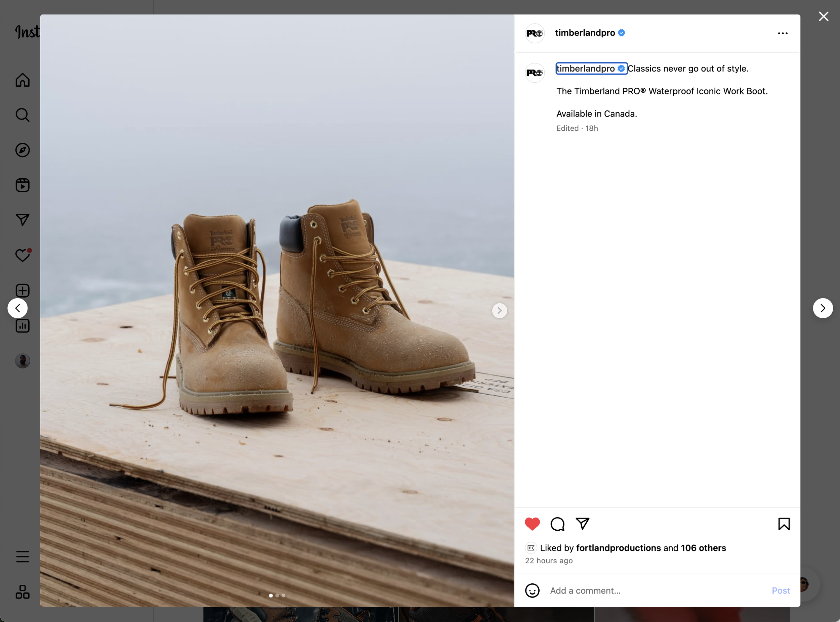Click the Create plus icon
The image size is (840, 622).
pyautogui.click(x=23, y=291)
